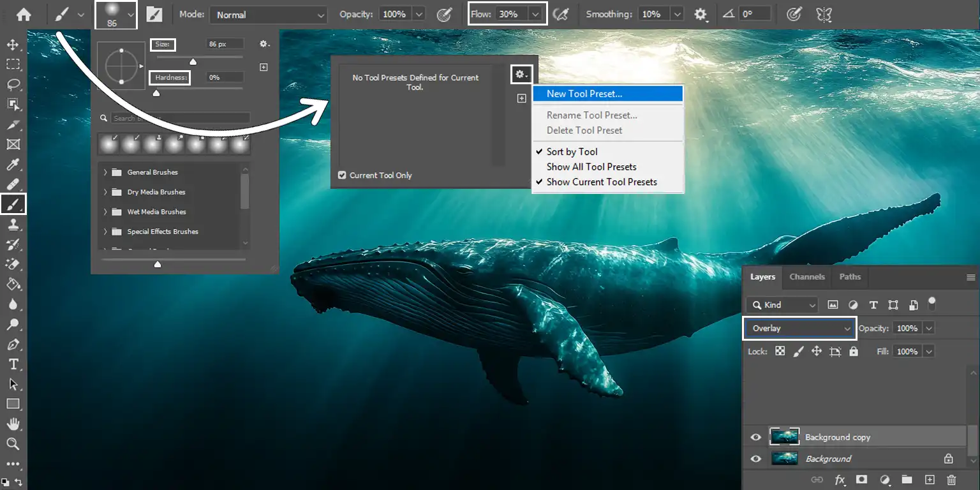Screen dimensions: 980x490
Task: Open the Mode dropdown showing Normal
Action: [x=269, y=15]
